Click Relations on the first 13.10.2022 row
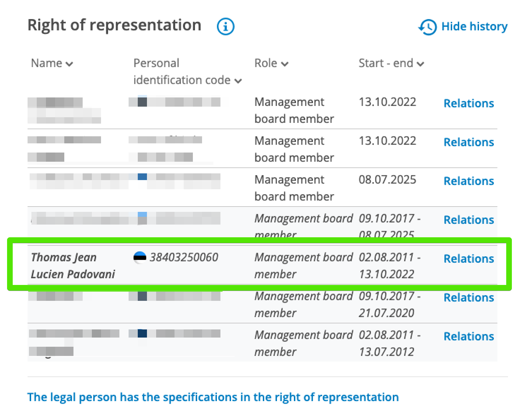Screen dimensions: 532x411 pyautogui.click(x=468, y=103)
